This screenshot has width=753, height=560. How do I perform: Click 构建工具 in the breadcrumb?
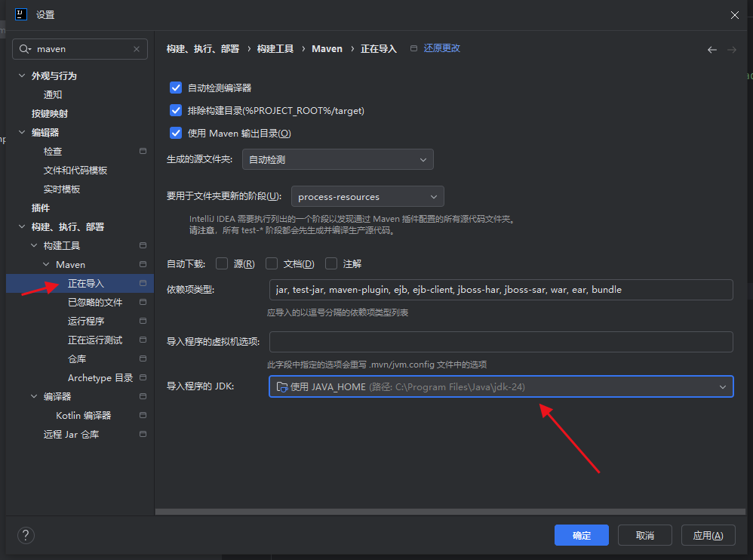tap(275, 48)
